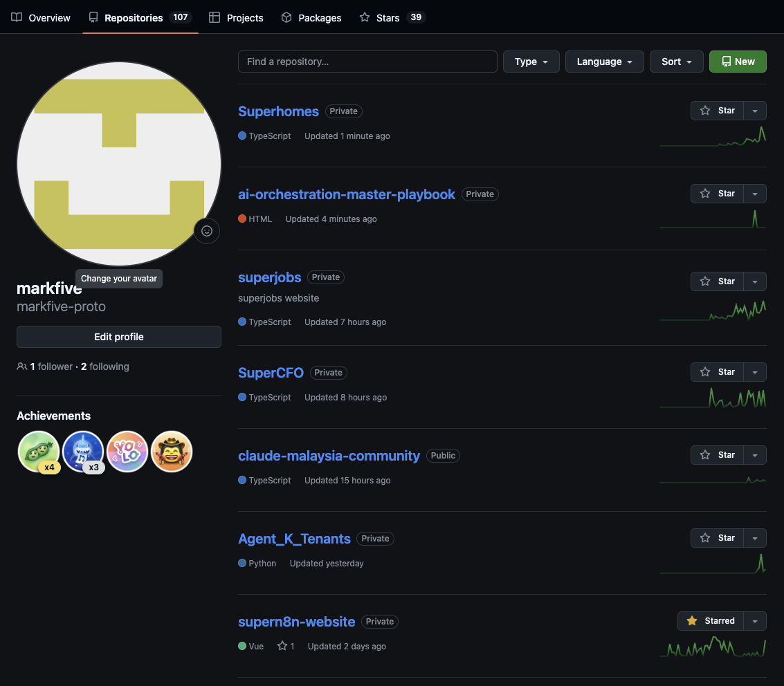Click "Updated 1 minute ago" text
Image resolution: width=784 pixels, height=686 pixels.
[347, 136]
